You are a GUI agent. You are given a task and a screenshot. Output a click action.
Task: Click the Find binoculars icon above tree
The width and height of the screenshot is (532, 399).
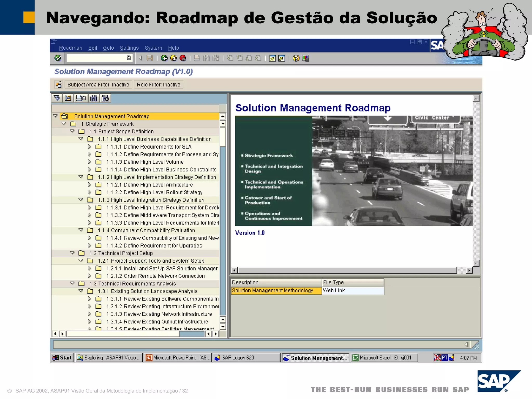(94, 98)
